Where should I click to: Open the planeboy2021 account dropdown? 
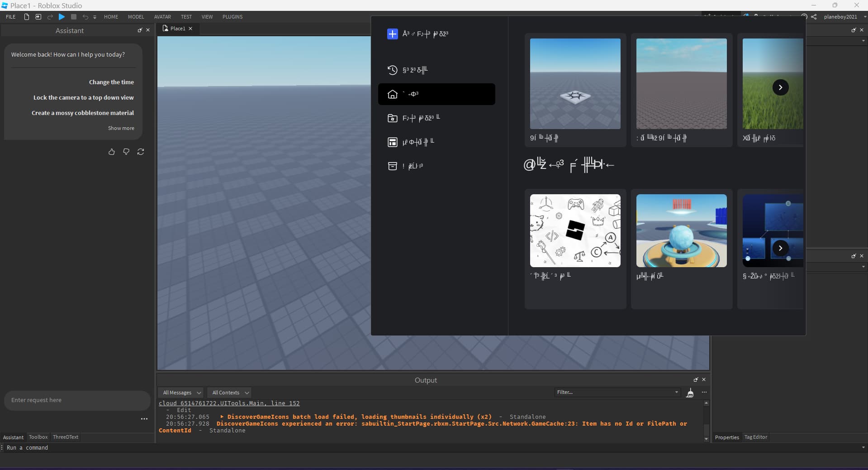[844, 17]
